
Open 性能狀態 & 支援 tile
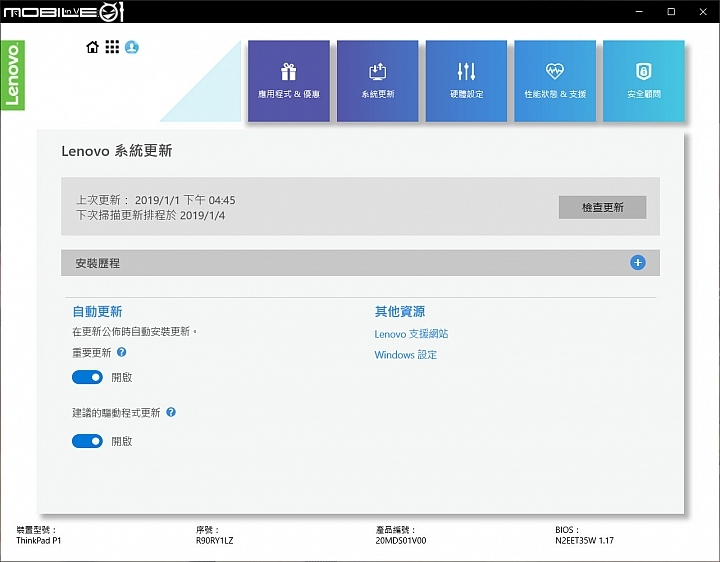(x=555, y=81)
